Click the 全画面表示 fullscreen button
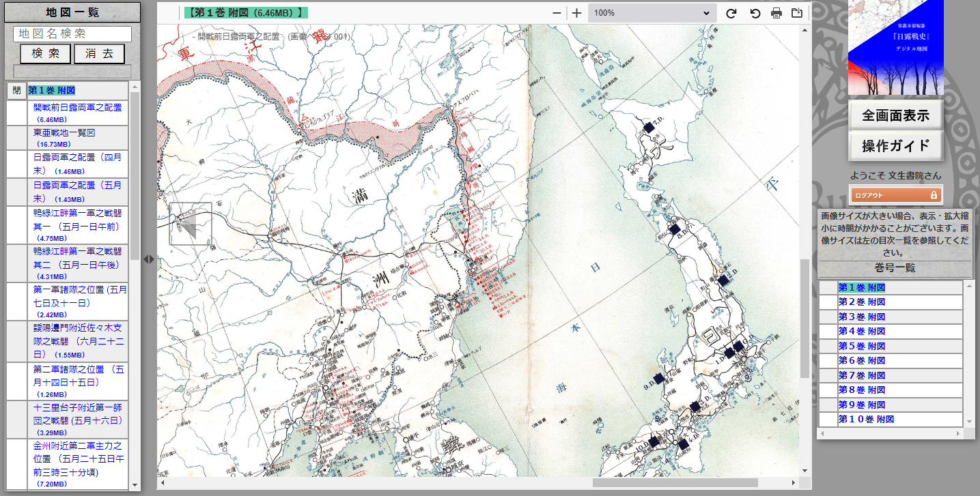Screen dimensions: 980x496 coord(895,115)
